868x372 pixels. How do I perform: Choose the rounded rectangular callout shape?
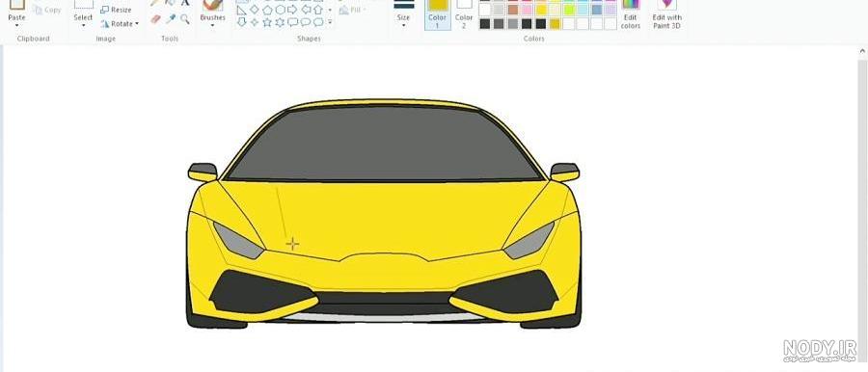click(x=292, y=22)
